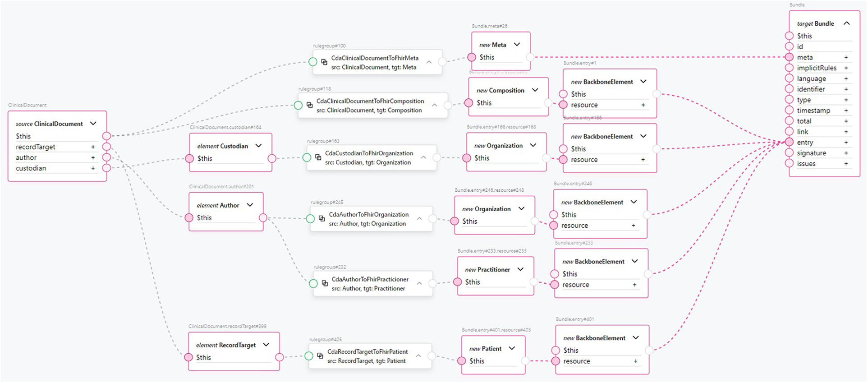Toggle the green input port of CdaAuthorToFhirOrganization

pos(310,219)
